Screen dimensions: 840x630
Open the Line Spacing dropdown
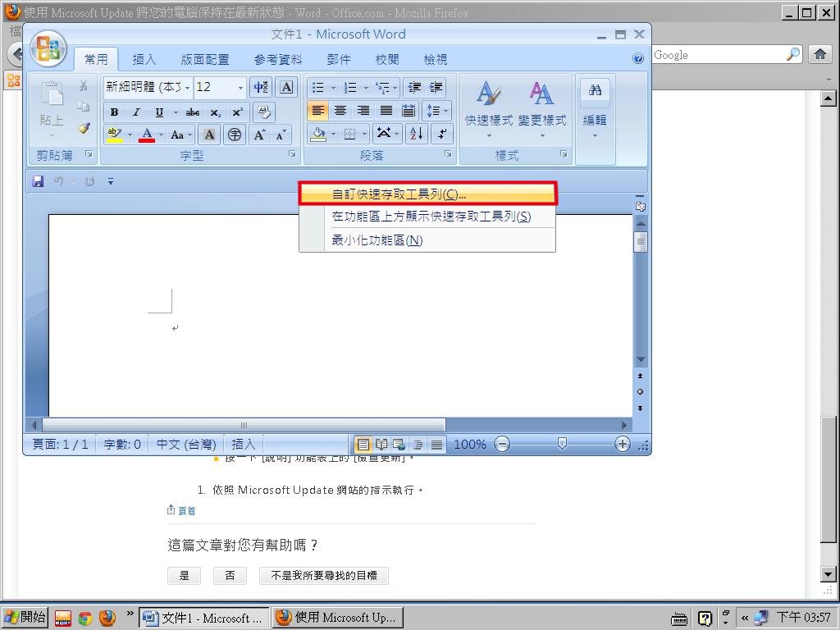point(438,111)
